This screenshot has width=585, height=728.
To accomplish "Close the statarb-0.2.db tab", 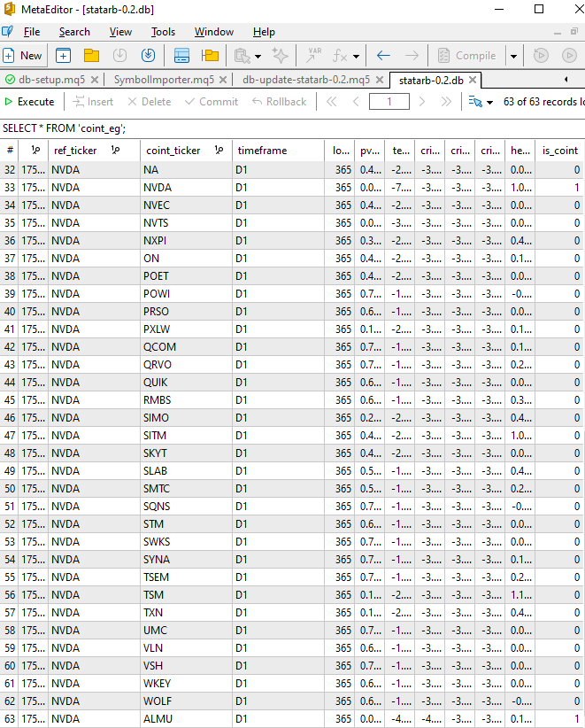I will coord(473,80).
